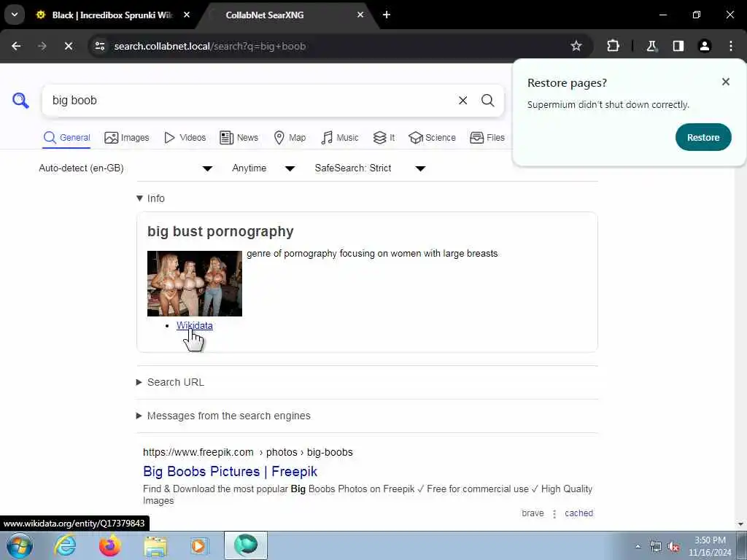747x560 pixels.
Task: Open the Anytime time range dropdown
Action: point(263,168)
